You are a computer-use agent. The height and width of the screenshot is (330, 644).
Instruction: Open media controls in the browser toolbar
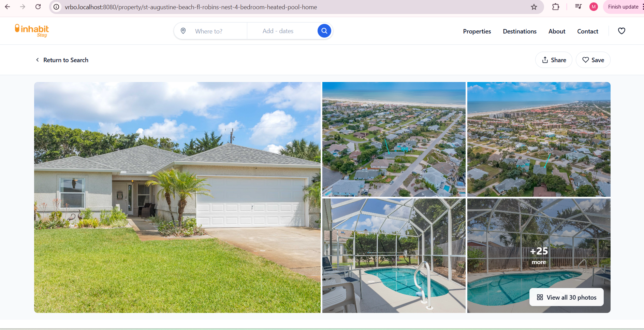click(x=578, y=6)
